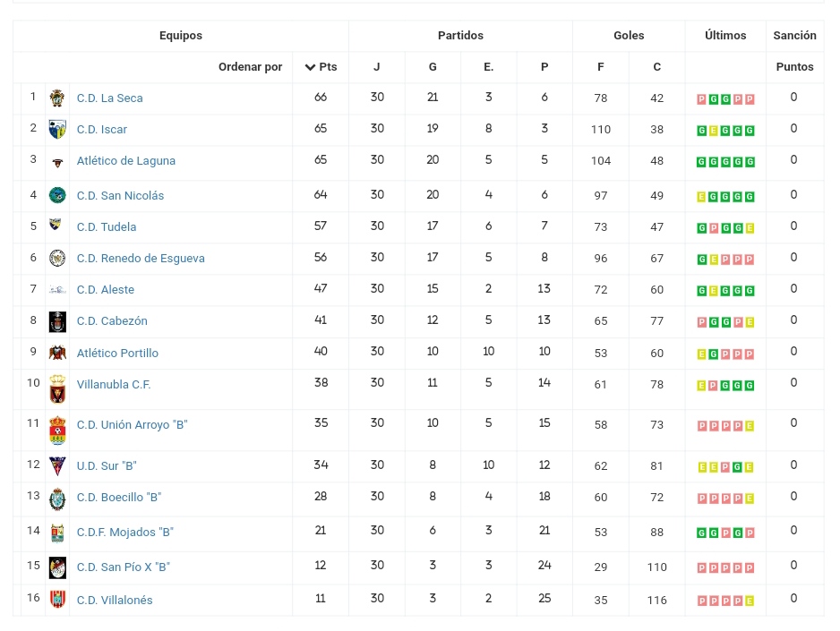
Task: Click last recent-result badge for C.D. Aleste
Action: click(x=750, y=291)
